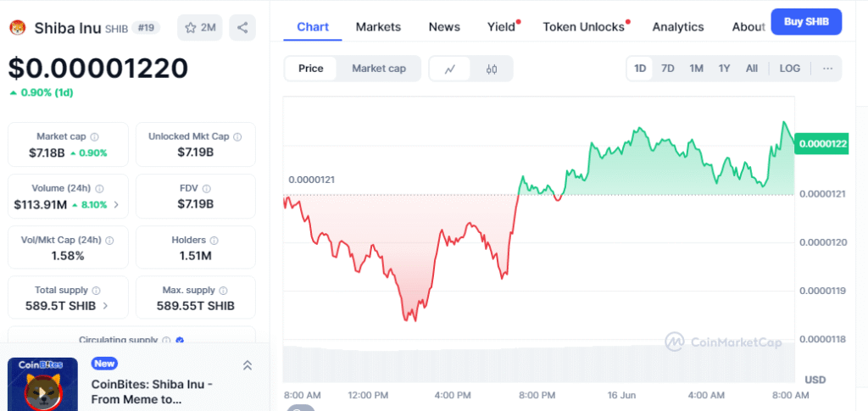The height and width of the screenshot is (411, 868).
Task: Switch to candlestick chart icon
Action: (x=492, y=69)
